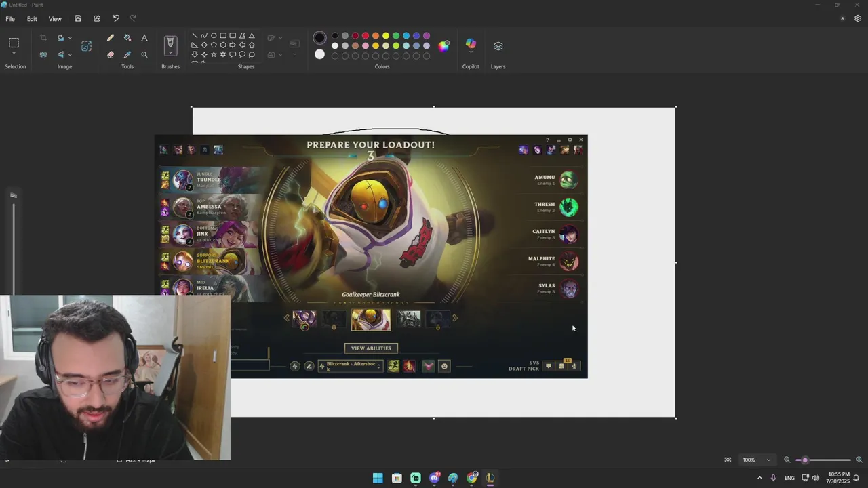
Task: Select the Eraser tool
Action: point(111,54)
